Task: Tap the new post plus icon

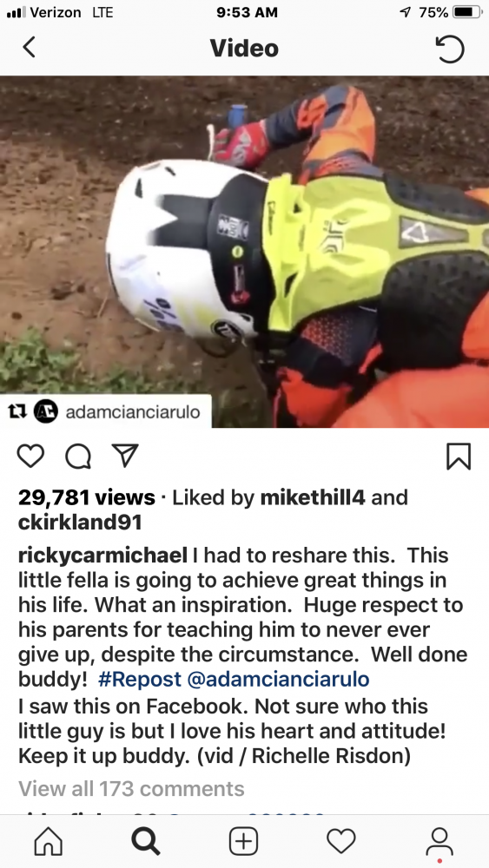Action: click(x=244, y=841)
